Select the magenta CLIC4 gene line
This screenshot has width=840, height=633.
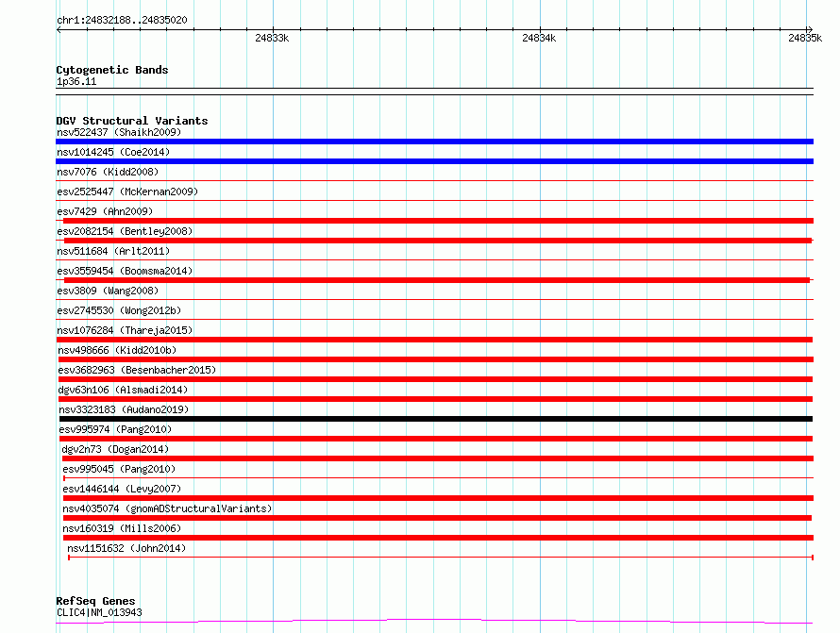434,622
